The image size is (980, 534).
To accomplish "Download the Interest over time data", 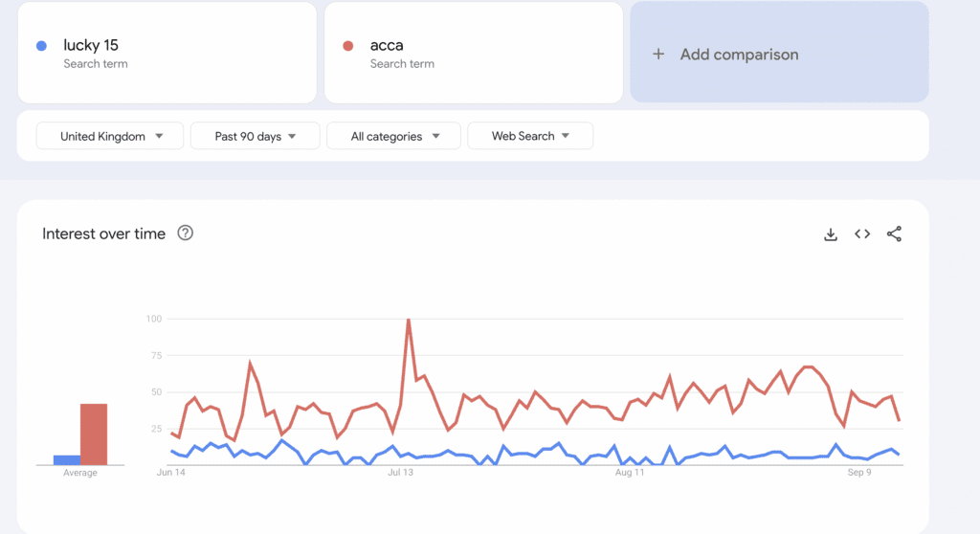I will click(831, 234).
